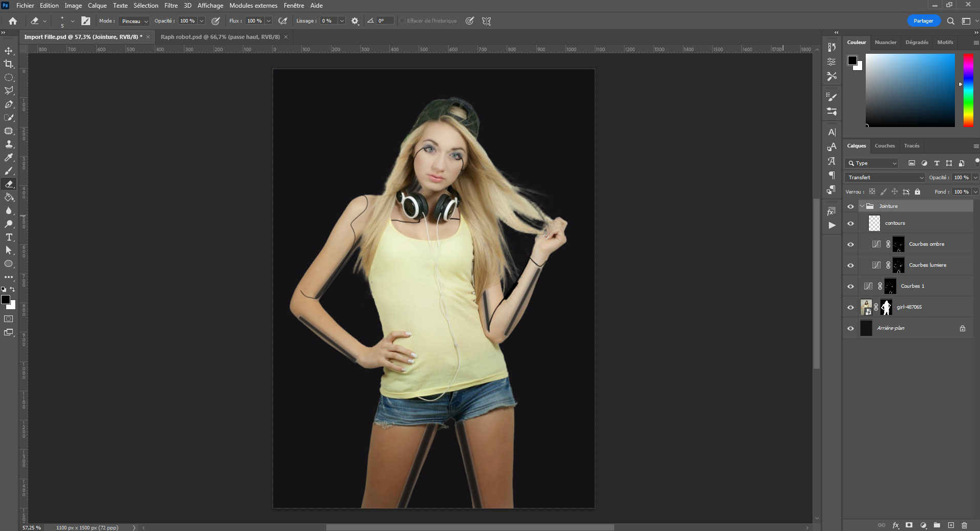Open Edit Toolbar three-dots button
Image resolution: width=980 pixels, height=531 pixels.
pos(9,277)
